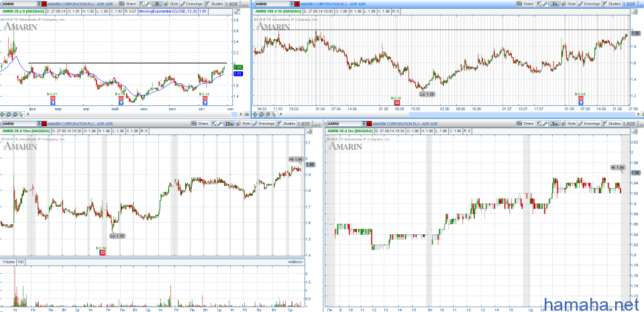Image resolution: width=644 pixels, height=312 pixels.
Task: Expand symbol dropdown arrow on the 1h chart
Action: (x=292, y=4)
